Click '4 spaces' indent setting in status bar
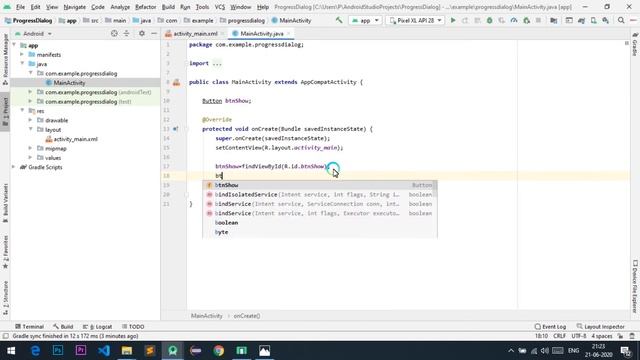 pyautogui.click(x=602, y=336)
